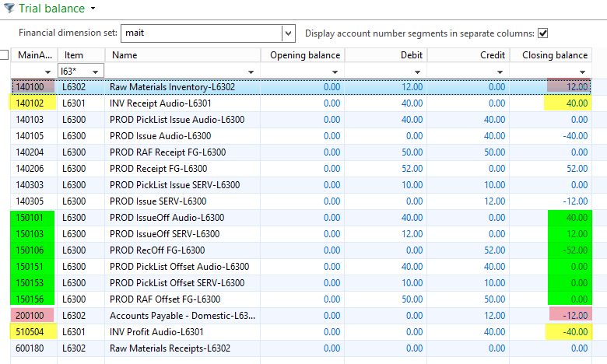Click the Debit column header
The width and height of the screenshot is (607, 364).
(x=411, y=55)
